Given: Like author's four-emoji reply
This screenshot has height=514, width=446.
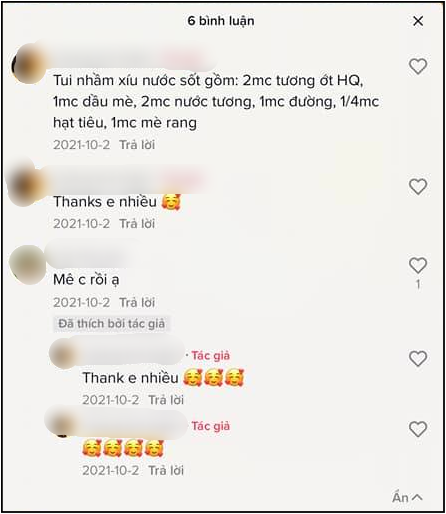Looking at the screenshot, I should pyautogui.click(x=418, y=429).
